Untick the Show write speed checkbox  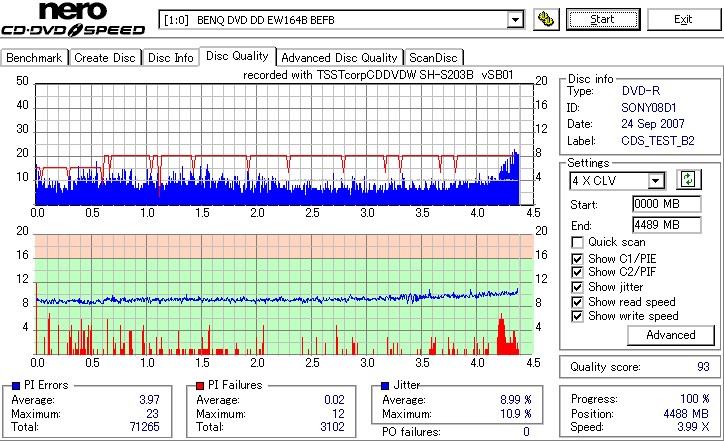point(577,316)
